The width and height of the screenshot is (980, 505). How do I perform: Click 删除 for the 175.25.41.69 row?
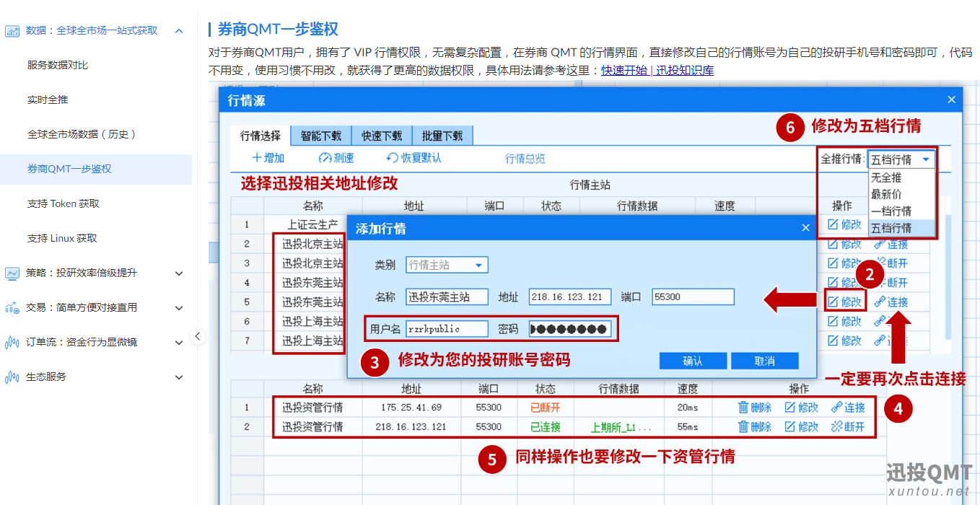coord(755,408)
